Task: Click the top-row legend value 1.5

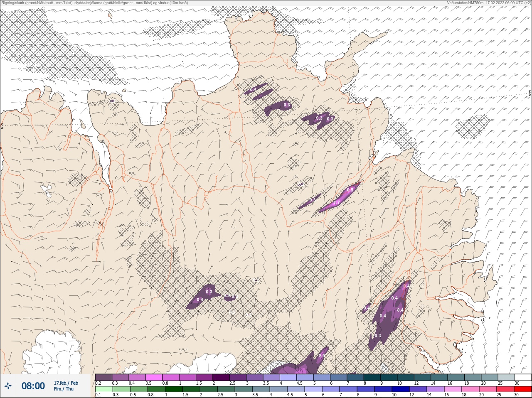Action: 199,383
